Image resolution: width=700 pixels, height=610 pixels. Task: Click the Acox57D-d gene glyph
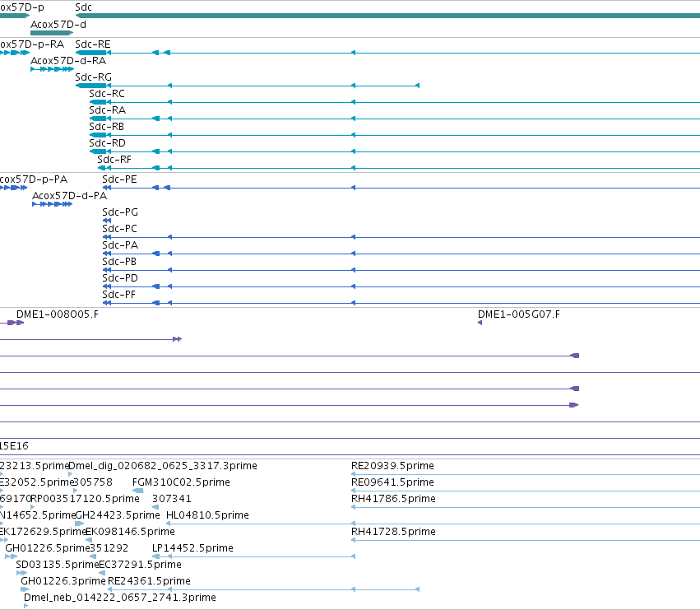52,33
